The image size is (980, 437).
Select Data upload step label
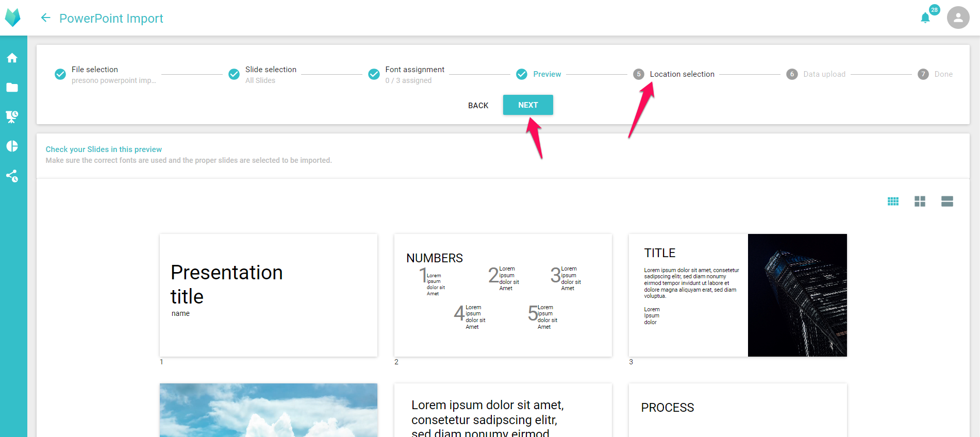pyautogui.click(x=824, y=74)
